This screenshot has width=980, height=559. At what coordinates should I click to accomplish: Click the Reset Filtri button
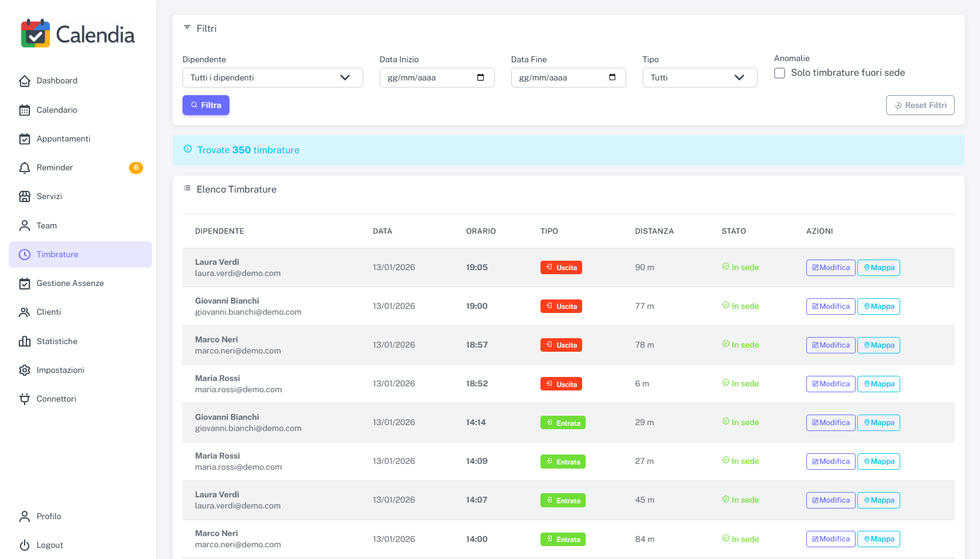point(920,105)
